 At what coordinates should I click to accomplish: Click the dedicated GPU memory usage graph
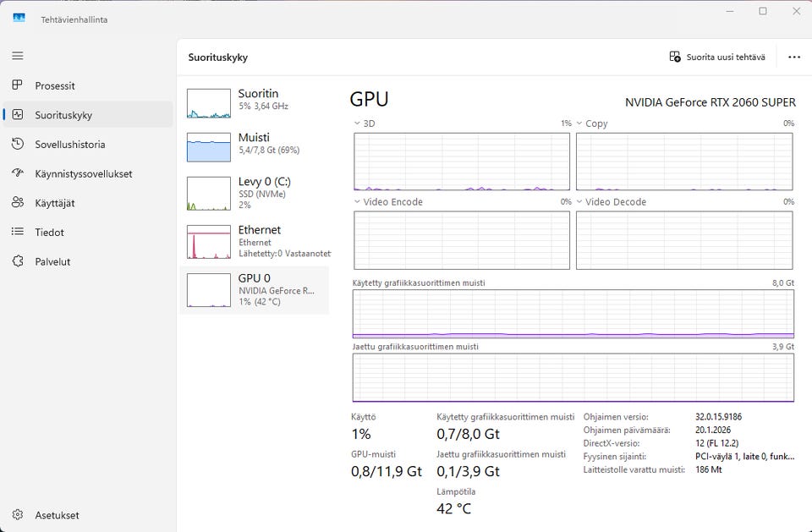(x=573, y=313)
